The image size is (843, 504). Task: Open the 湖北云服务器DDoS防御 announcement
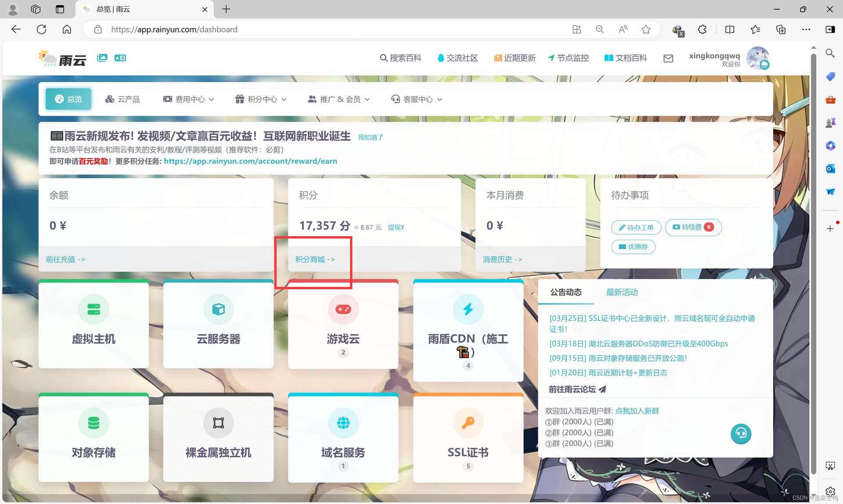[x=639, y=344]
